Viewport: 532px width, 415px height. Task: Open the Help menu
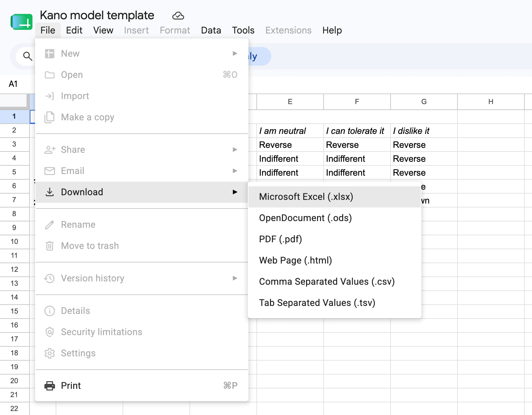click(x=332, y=30)
